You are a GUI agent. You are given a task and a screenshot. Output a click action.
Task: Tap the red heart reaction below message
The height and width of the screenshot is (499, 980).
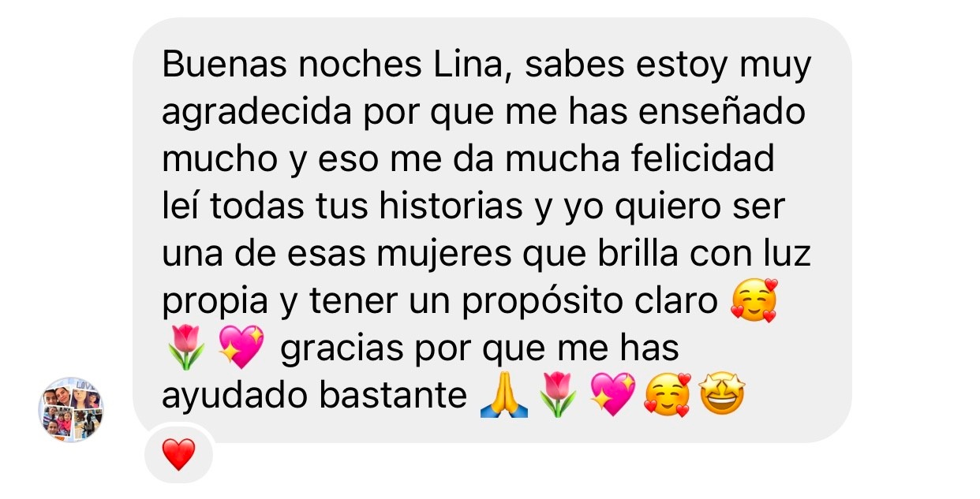(x=178, y=455)
